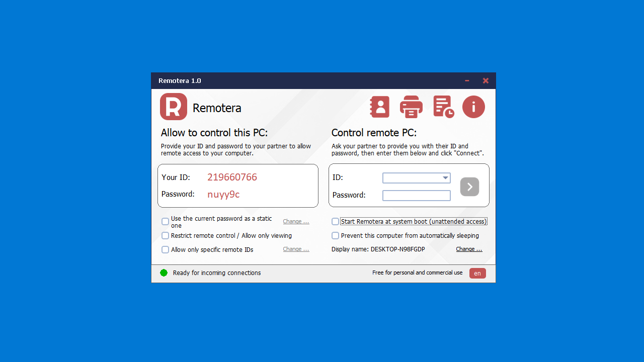Viewport: 644px width, 362px height.
Task: Expand the remote ID dropdown arrow
Action: click(x=445, y=177)
